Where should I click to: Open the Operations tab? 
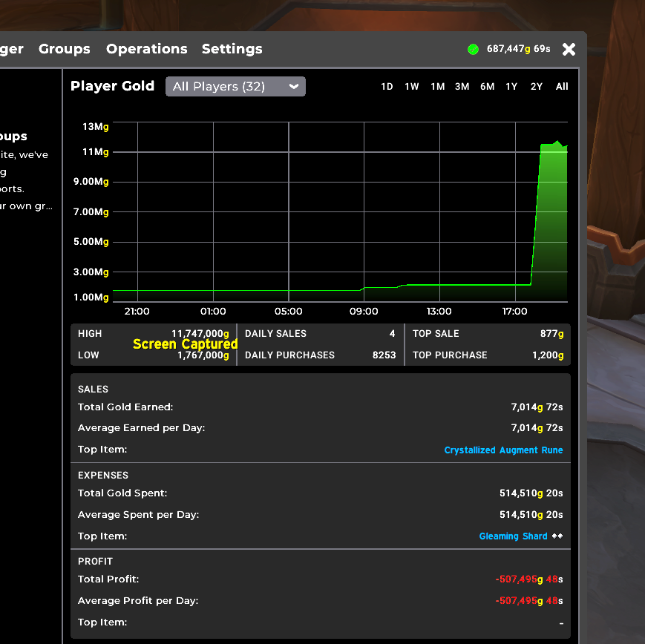point(146,49)
